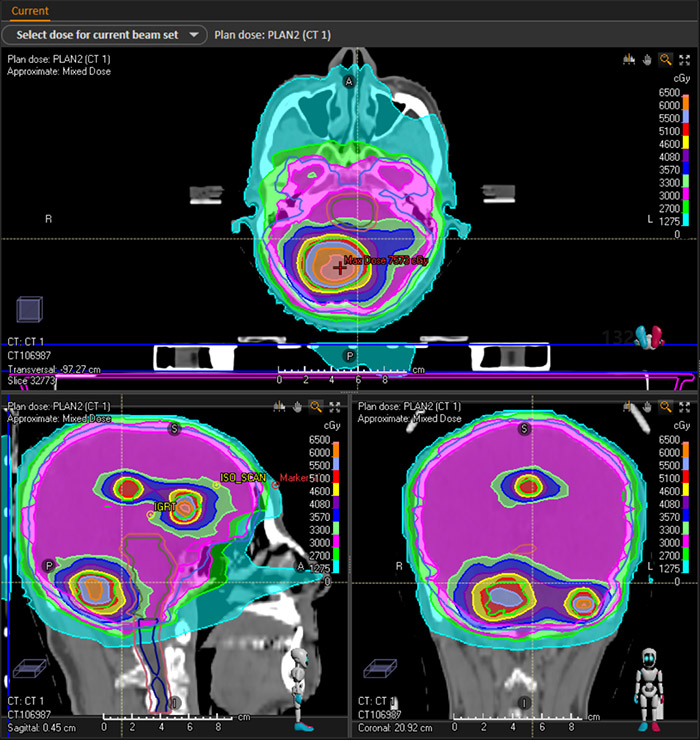Image resolution: width=700 pixels, height=740 pixels.
Task: Open the Select dose for current beam set dropdown
Action: 105,35
